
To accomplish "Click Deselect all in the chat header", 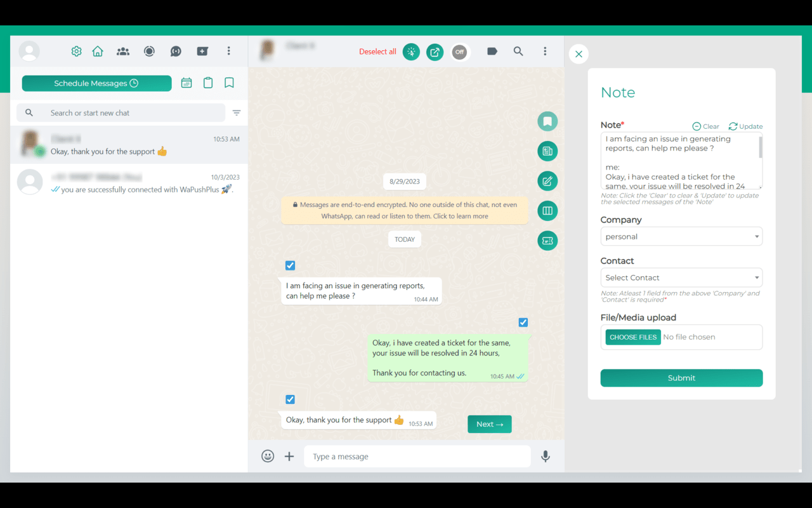I will coord(379,51).
